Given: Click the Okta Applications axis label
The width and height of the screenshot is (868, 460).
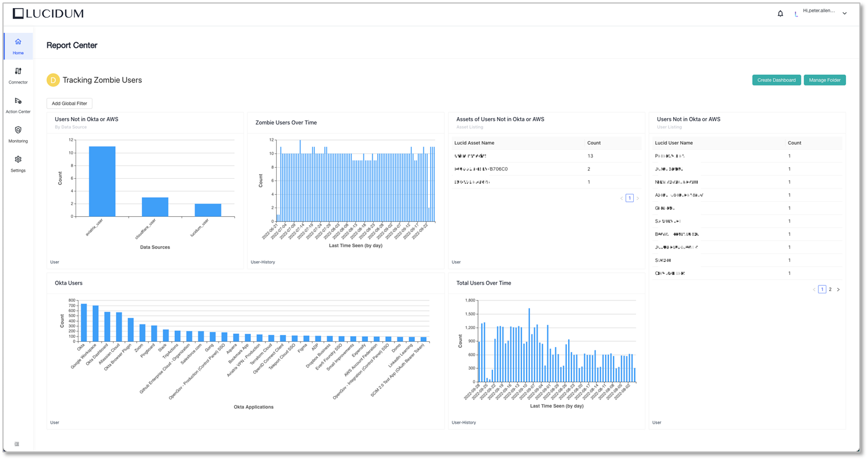Looking at the screenshot, I should [254, 407].
